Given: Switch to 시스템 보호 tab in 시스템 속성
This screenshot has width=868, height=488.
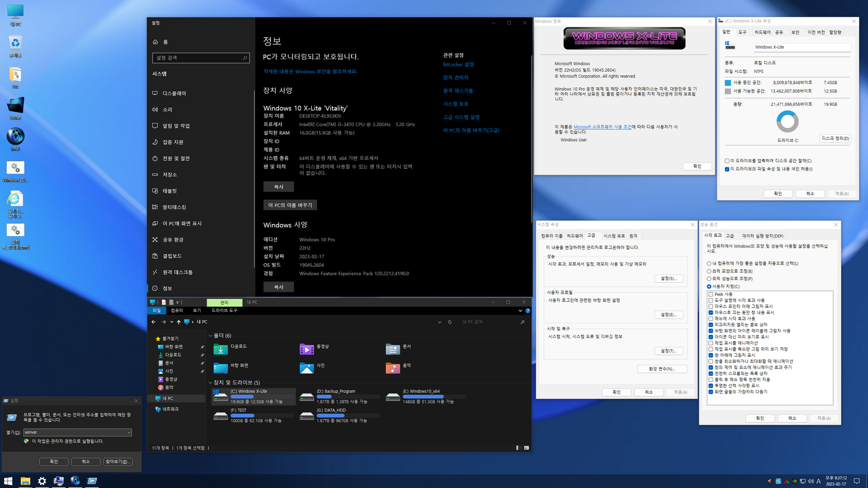Looking at the screenshot, I should click(x=614, y=236).
